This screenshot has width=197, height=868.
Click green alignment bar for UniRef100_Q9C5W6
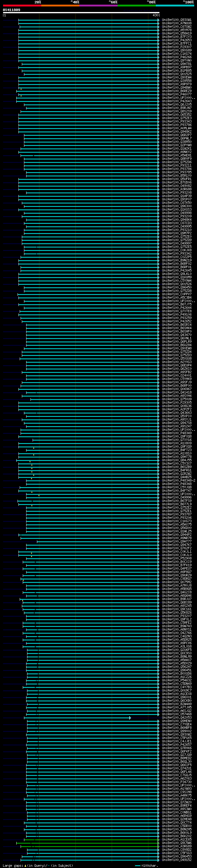pyautogui.click(x=87, y=843)
